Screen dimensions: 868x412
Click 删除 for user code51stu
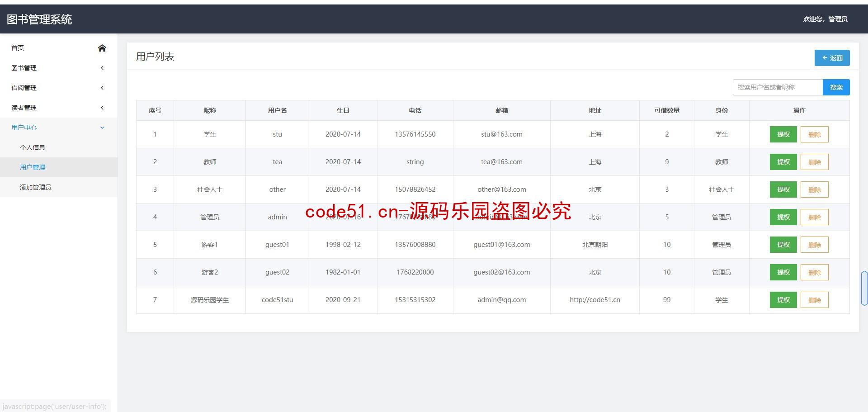coord(814,300)
